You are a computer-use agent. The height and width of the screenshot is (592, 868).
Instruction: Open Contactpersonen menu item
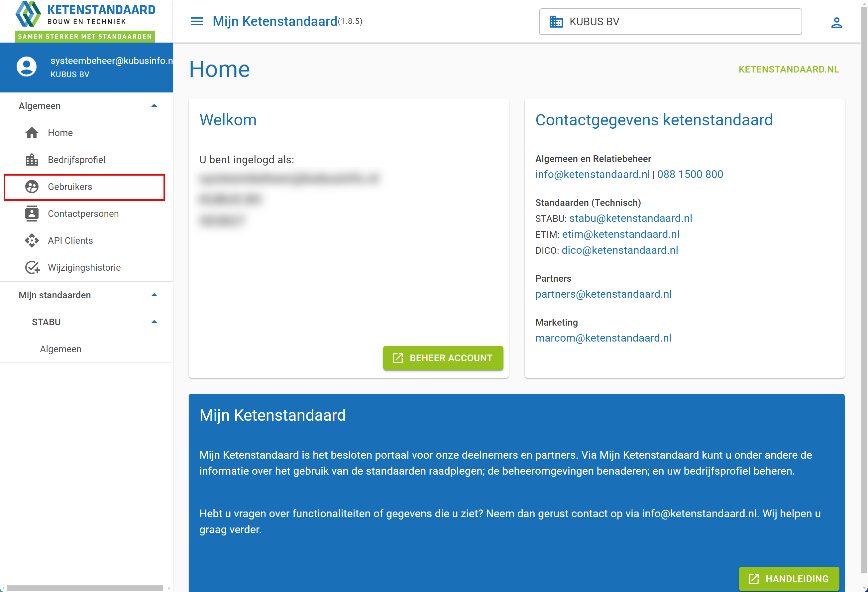click(86, 214)
